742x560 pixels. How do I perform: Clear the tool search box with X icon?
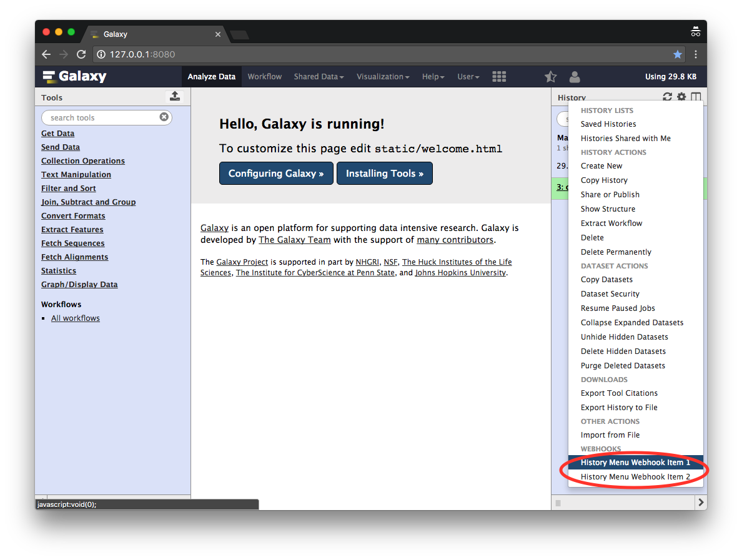point(164,117)
